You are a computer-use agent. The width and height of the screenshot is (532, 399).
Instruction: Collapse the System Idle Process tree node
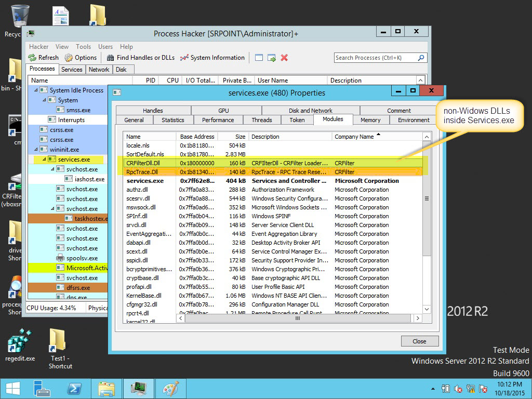click(x=36, y=90)
